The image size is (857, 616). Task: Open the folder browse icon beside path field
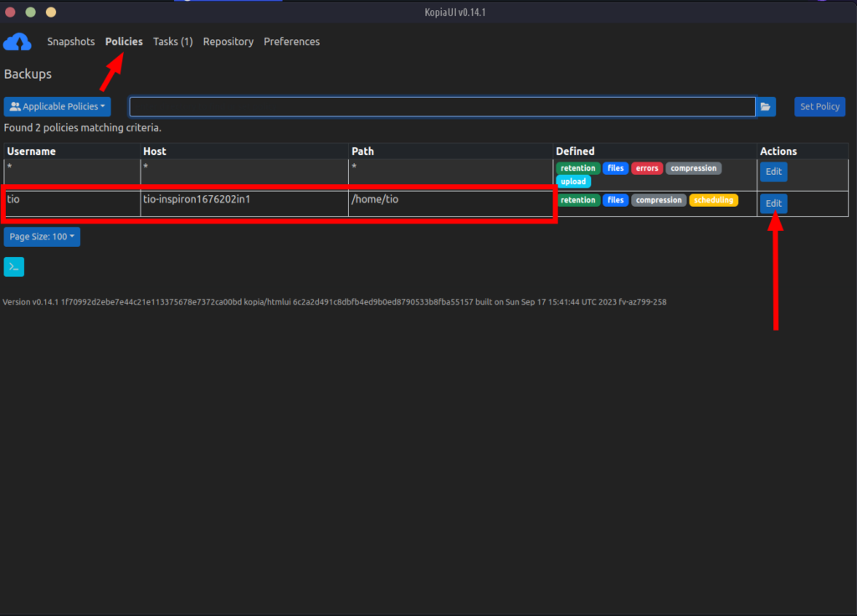point(766,106)
